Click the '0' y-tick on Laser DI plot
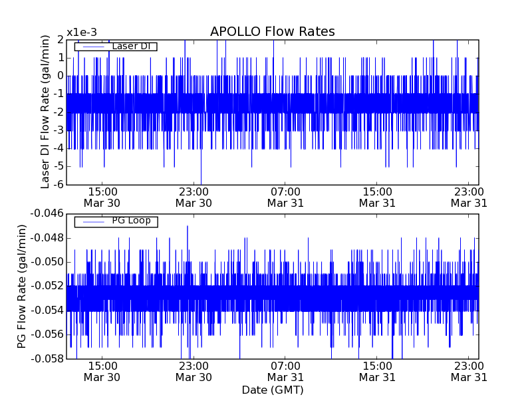This screenshot has height=399, width=532. pos(61,76)
